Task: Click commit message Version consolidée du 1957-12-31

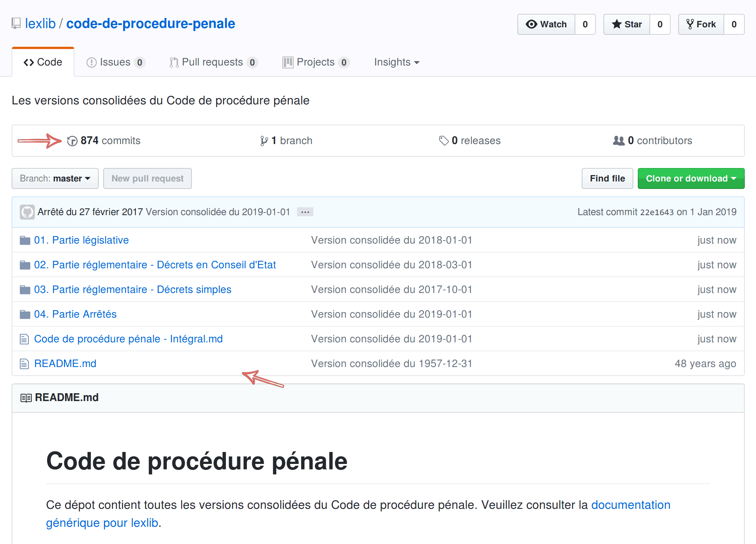Action: point(392,364)
